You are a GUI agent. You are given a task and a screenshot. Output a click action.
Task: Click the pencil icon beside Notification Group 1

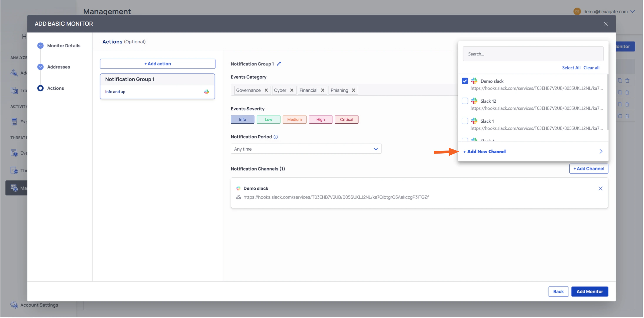(x=279, y=64)
